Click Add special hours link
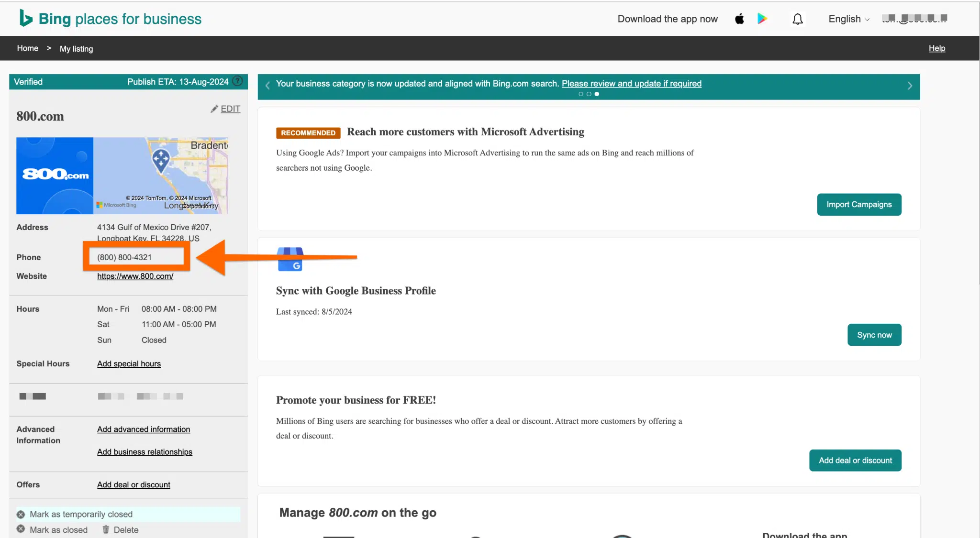 pyautogui.click(x=129, y=364)
